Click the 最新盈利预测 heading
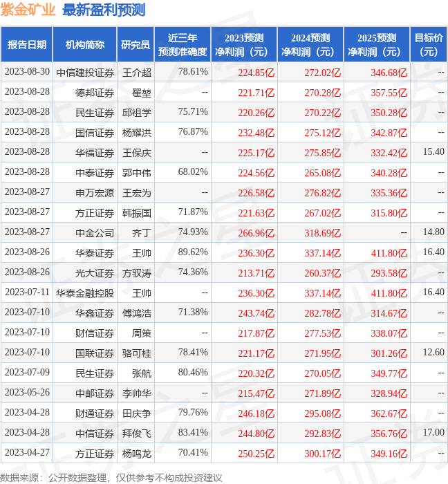The image size is (448, 484). pos(104,10)
